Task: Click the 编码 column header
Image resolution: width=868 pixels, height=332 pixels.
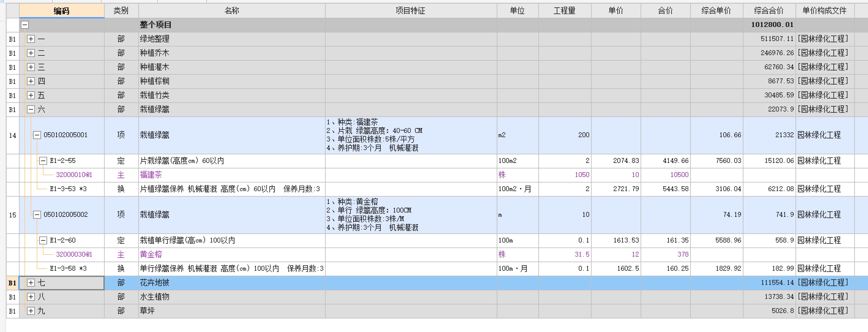Action: (62, 11)
